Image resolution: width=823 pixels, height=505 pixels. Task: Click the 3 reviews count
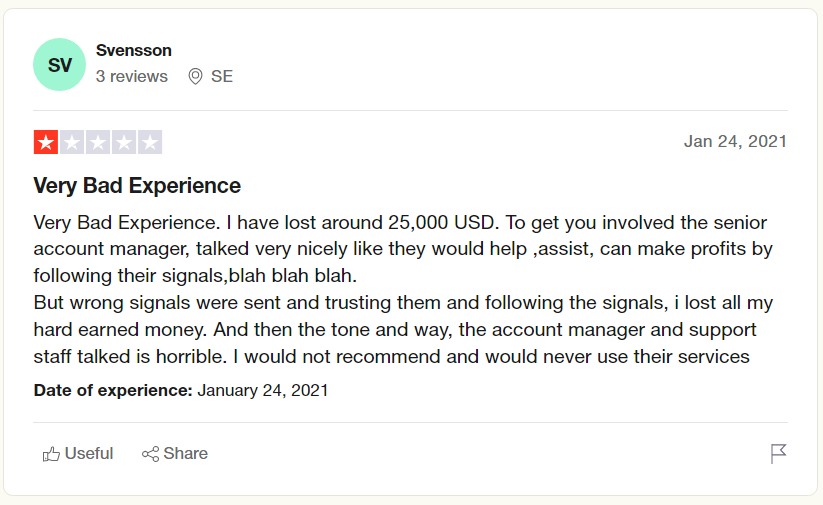pos(132,77)
